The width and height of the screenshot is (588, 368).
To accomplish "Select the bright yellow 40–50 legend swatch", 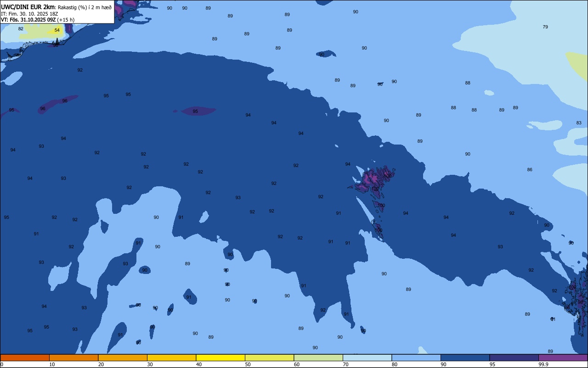I will pos(220,357).
